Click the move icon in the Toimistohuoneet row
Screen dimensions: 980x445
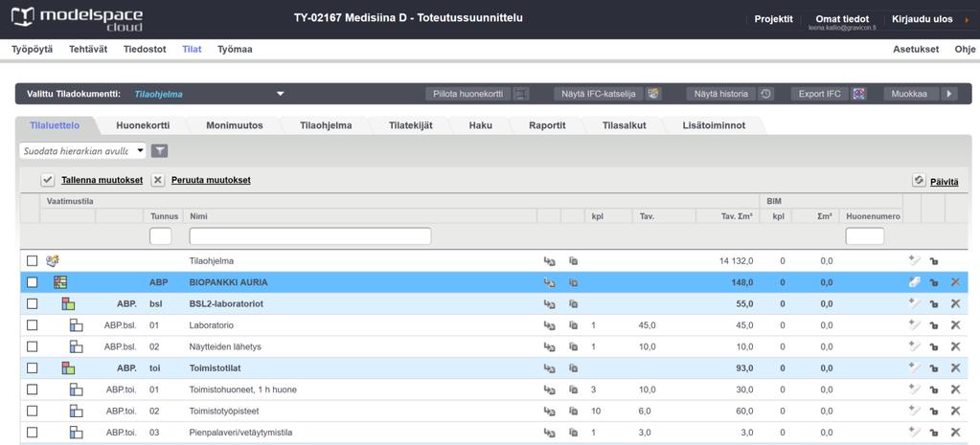(x=549, y=389)
